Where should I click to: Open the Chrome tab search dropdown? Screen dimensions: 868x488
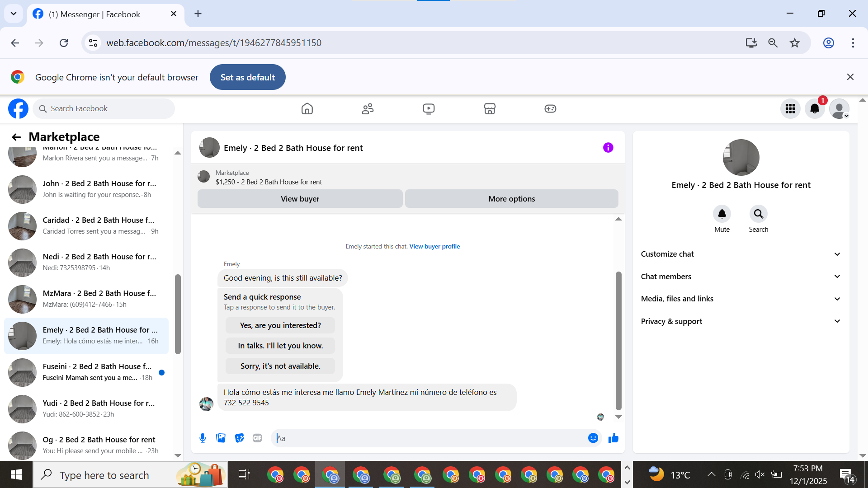click(14, 14)
